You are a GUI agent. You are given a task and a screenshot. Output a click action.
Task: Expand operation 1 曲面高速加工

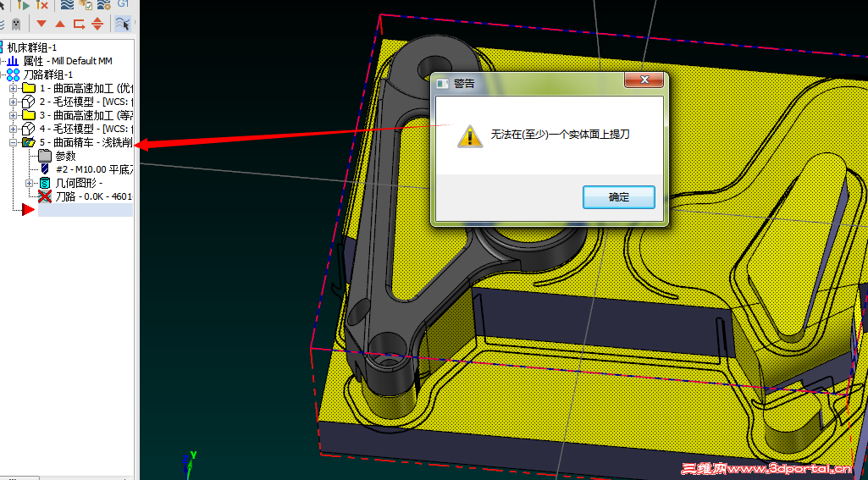[14, 88]
